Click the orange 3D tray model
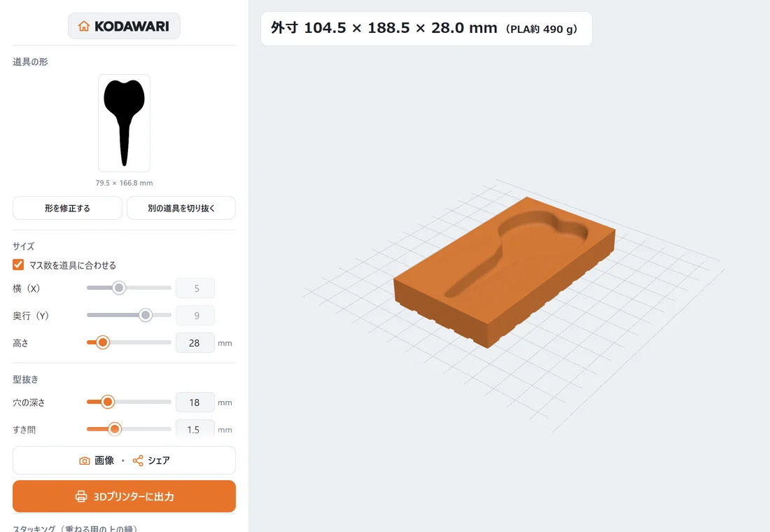 (x=504, y=271)
